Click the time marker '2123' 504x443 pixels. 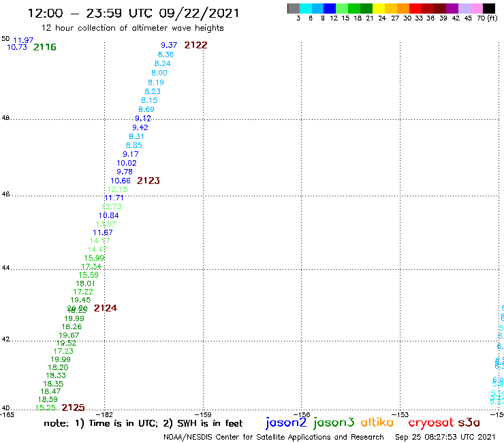(x=148, y=181)
